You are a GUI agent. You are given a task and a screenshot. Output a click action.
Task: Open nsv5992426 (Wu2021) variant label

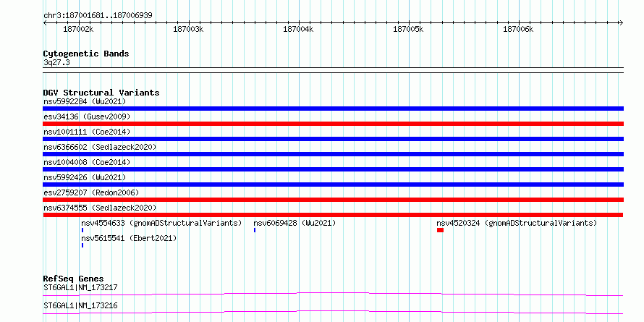pos(85,177)
